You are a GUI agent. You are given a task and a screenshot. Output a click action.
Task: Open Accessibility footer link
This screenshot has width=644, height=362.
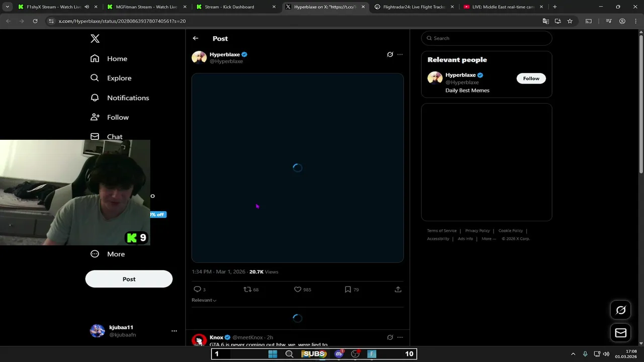click(x=438, y=239)
